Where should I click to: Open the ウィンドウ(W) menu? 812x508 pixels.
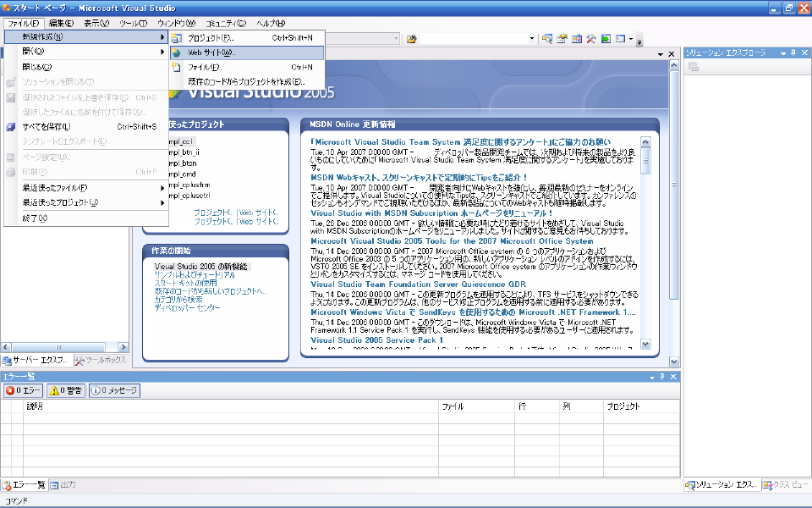tap(176, 24)
